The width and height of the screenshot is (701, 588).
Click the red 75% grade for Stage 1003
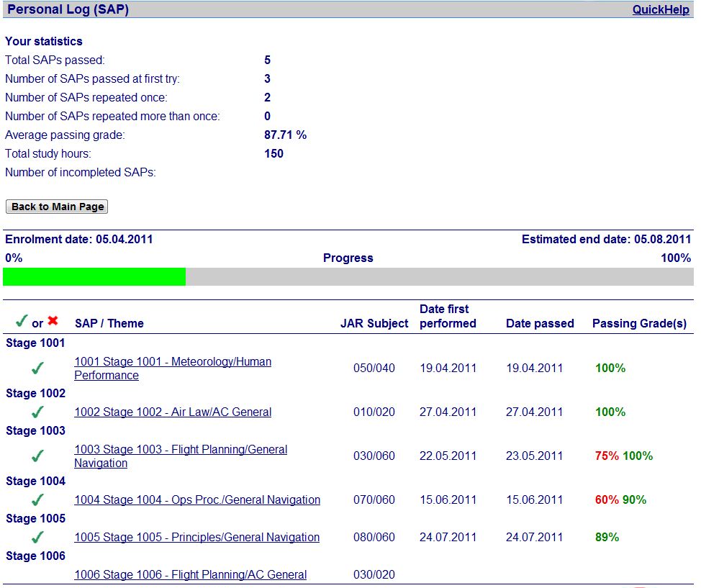(x=607, y=456)
